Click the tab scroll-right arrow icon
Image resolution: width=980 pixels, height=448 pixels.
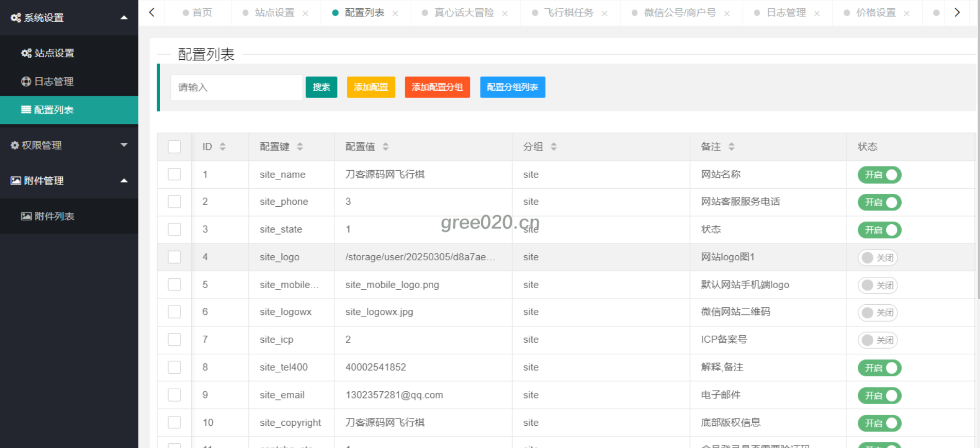[957, 12]
